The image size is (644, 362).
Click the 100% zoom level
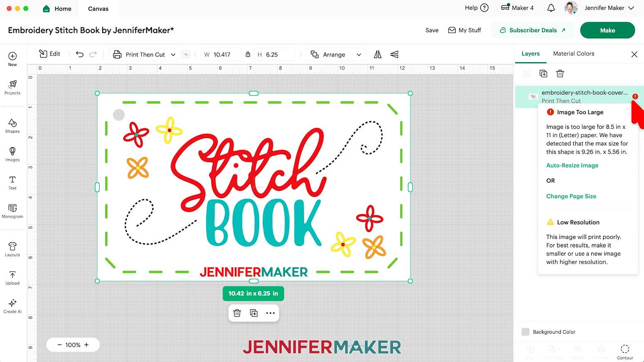tap(73, 345)
